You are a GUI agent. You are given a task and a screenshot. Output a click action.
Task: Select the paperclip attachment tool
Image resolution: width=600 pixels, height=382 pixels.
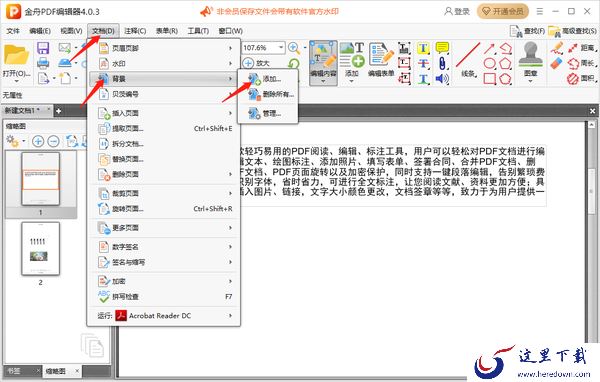tap(442, 63)
